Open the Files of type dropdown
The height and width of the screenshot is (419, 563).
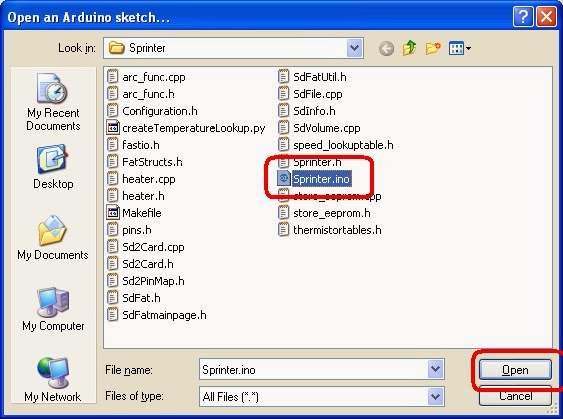[436, 396]
